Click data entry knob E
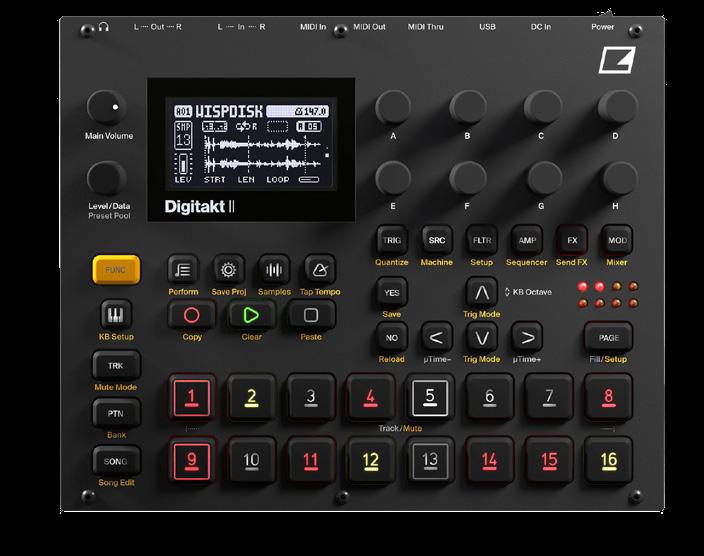The height and width of the screenshot is (556, 704). (x=393, y=178)
